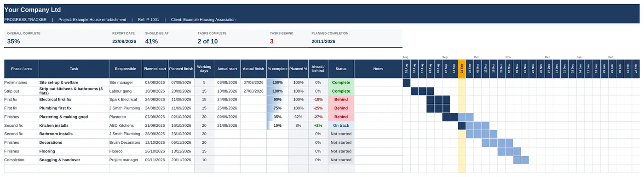Select the "ABC Kitchens" responsible cell
This screenshot has height=177, width=644.
click(125, 125)
